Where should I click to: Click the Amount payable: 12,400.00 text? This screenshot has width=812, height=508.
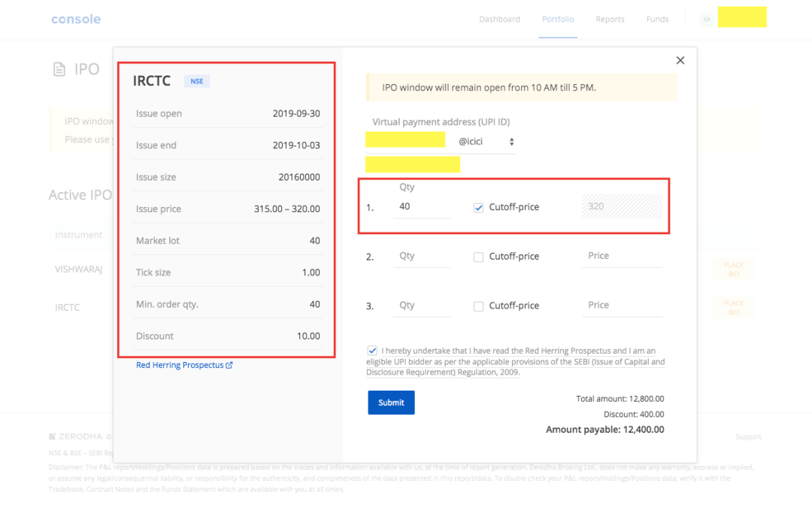[604, 430]
